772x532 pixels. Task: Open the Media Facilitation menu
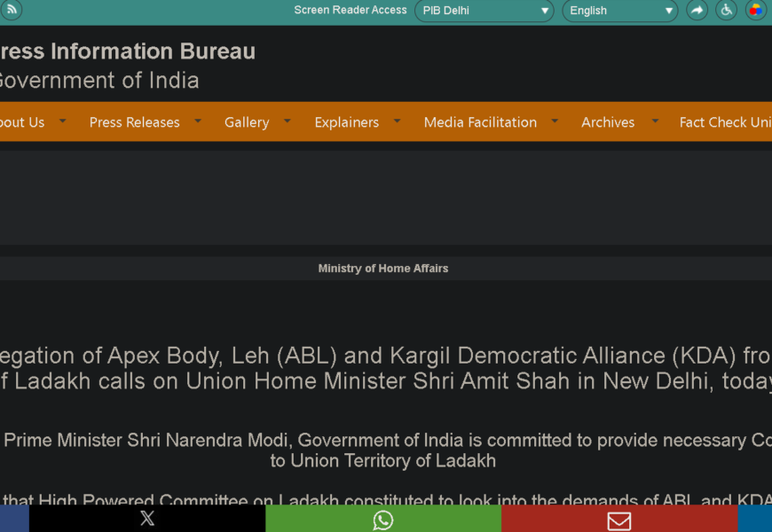click(480, 122)
